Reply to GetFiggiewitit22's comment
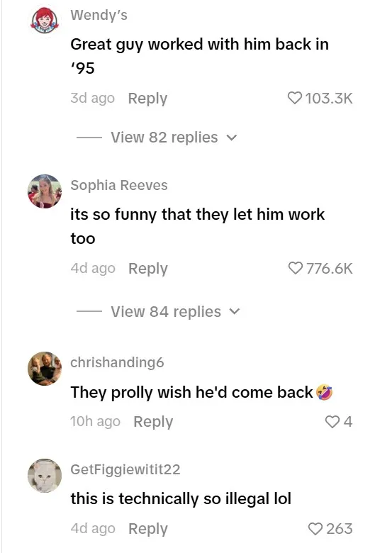Image resolution: width=392 pixels, height=553 pixels. coord(148,529)
